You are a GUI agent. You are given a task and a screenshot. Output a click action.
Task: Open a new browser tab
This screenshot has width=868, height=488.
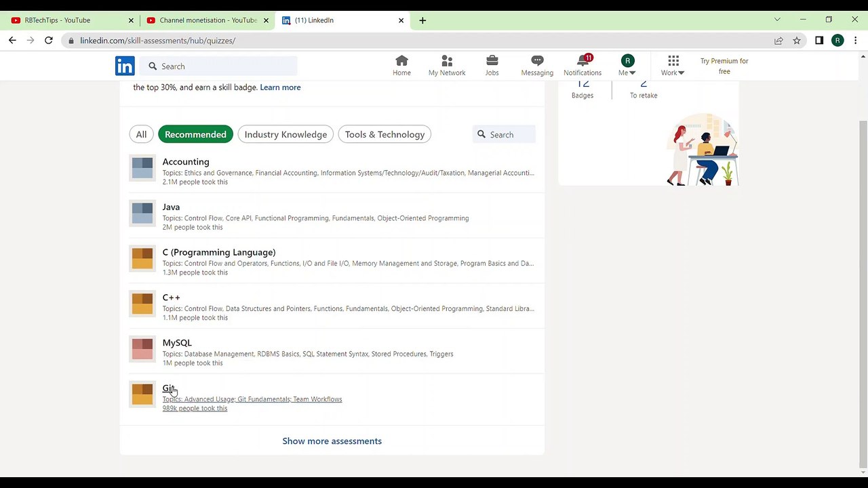tap(422, 20)
